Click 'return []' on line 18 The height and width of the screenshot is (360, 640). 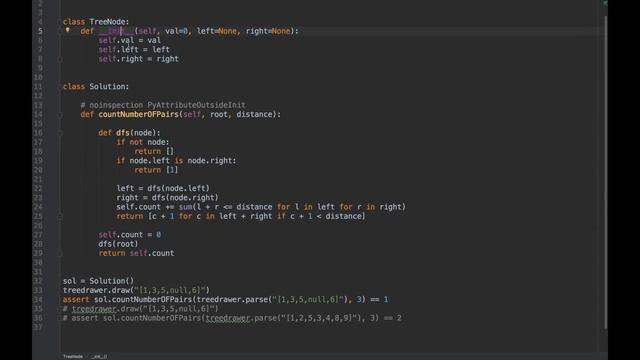(x=154, y=151)
